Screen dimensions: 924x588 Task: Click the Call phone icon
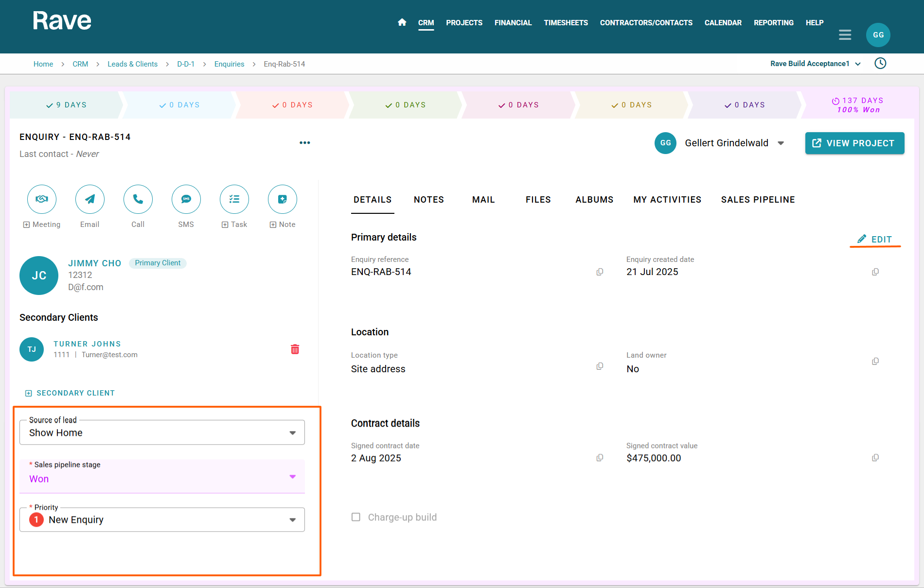click(138, 199)
